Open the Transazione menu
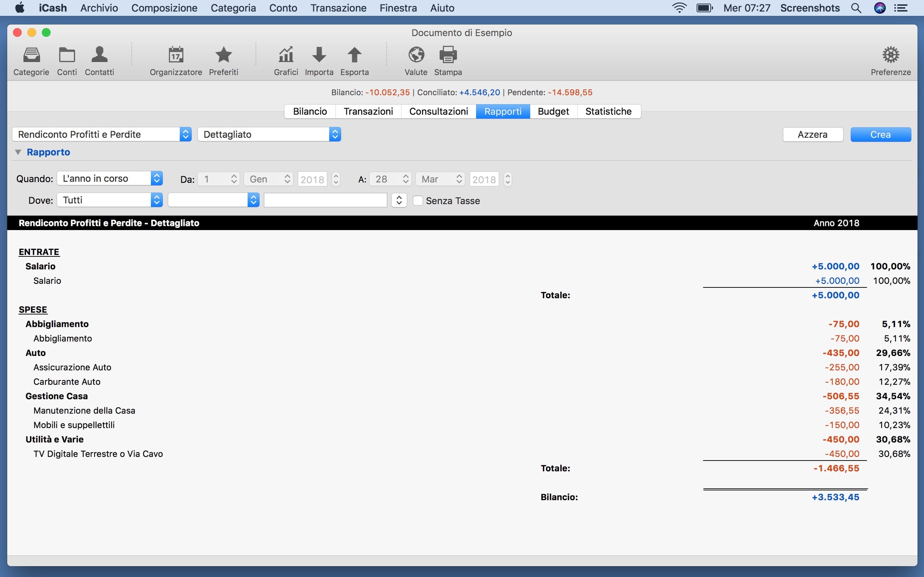This screenshot has height=577, width=924. click(338, 8)
